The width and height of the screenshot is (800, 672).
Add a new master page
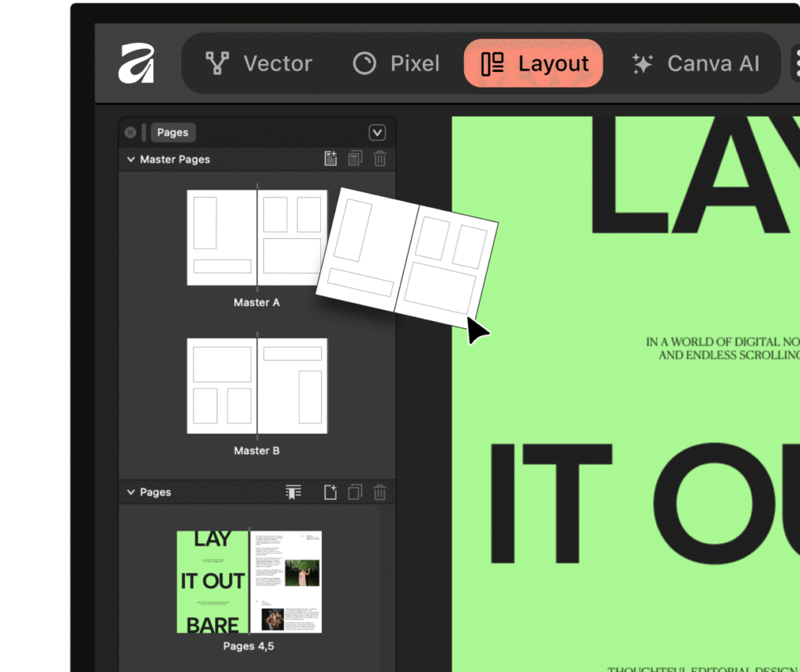pos(330,159)
